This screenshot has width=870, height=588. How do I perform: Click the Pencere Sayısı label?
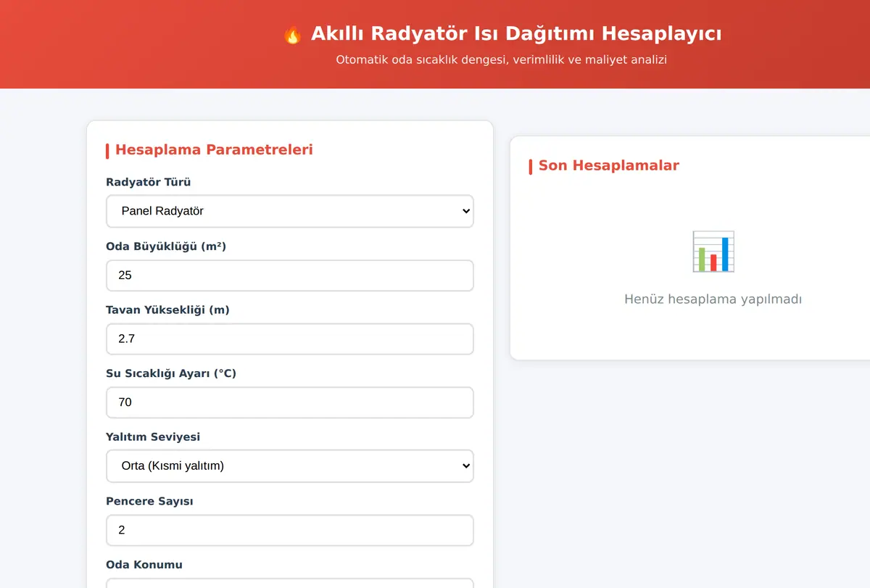pyautogui.click(x=149, y=501)
